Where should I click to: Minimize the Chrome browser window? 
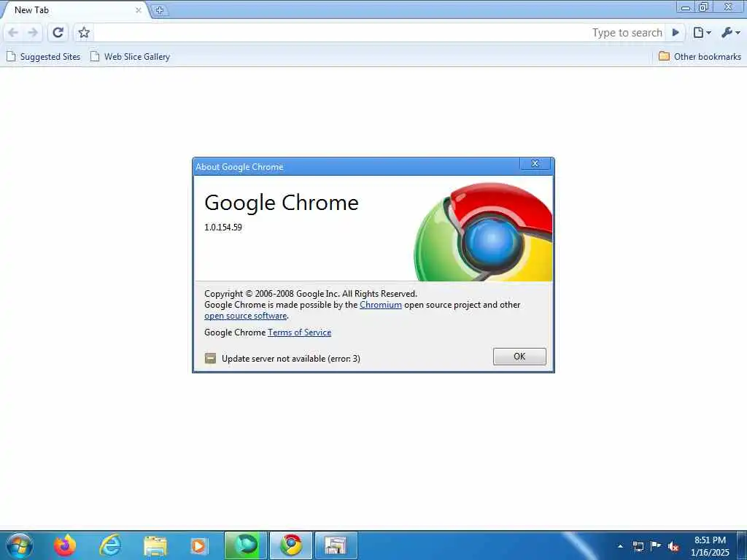[686, 7]
